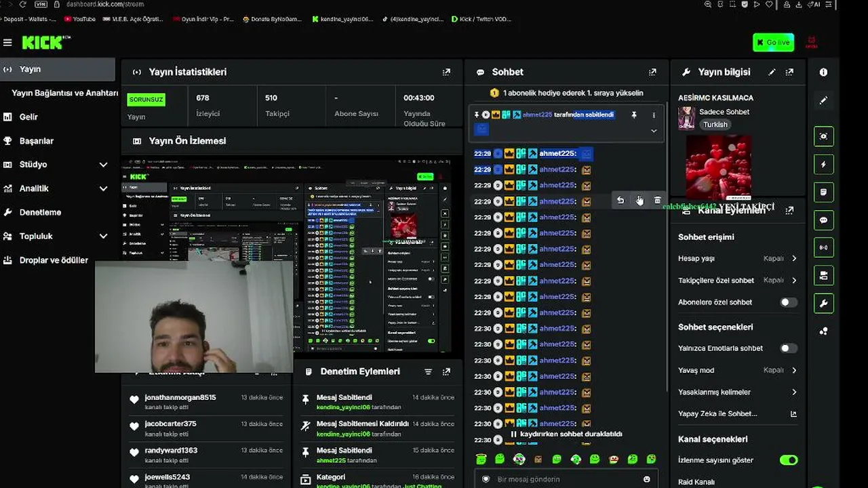Open Takipçilere özel sohbet setting chevron
Viewport: 868px width, 488px height.
click(794, 280)
